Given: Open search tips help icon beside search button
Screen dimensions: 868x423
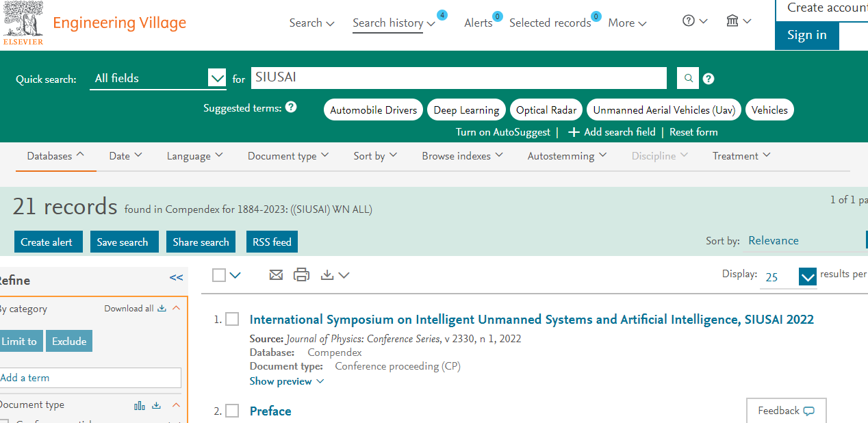Looking at the screenshot, I should click(x=709, y=79).
